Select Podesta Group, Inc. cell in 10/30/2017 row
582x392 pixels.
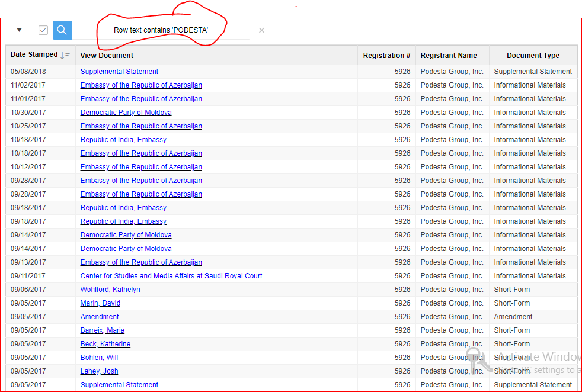[x=452, y=113]
